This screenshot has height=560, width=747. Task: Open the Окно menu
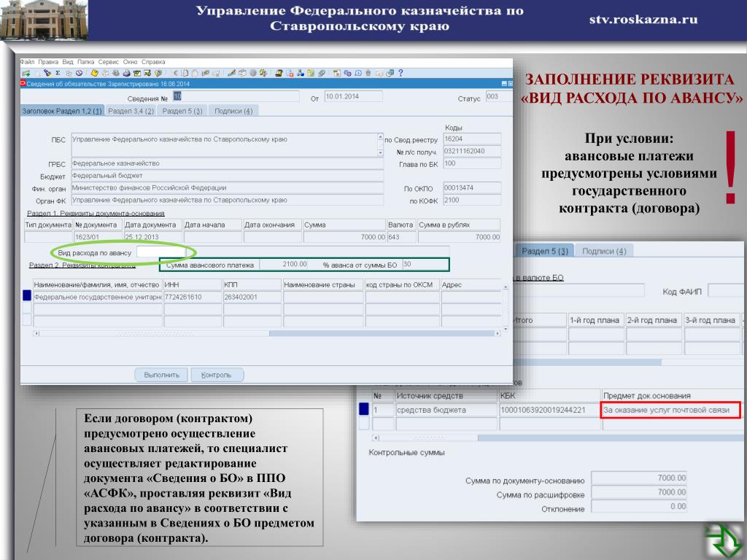pyautogui.click(x=130, y=62)
